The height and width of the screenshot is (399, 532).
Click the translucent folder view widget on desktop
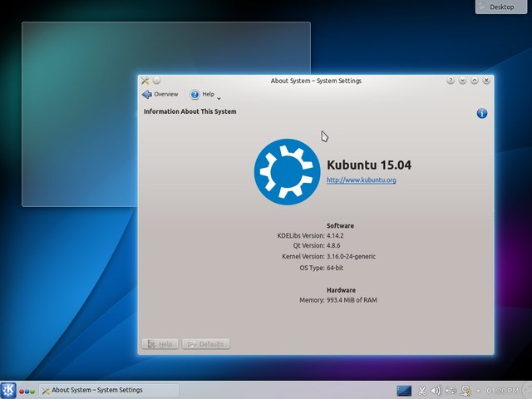click(80, 114)
